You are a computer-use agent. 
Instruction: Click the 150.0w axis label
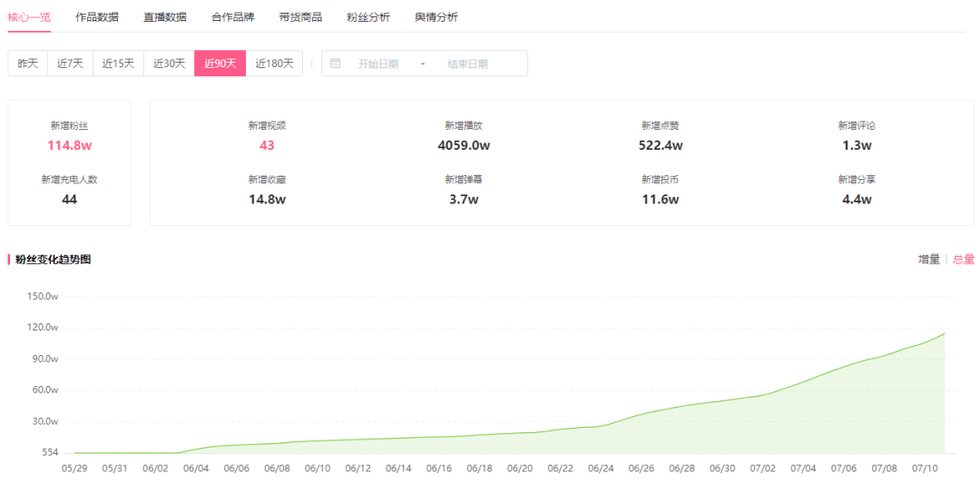click(44, 296)
